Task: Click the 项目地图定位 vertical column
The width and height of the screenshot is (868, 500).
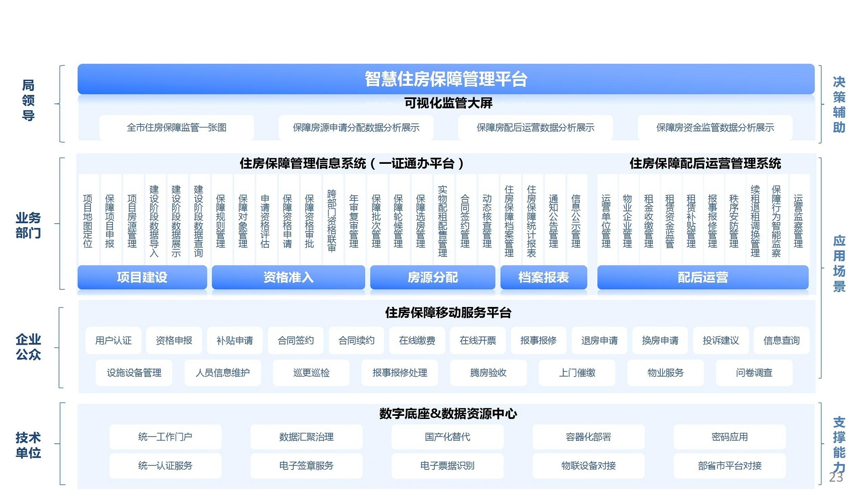Action: [88, 221]
